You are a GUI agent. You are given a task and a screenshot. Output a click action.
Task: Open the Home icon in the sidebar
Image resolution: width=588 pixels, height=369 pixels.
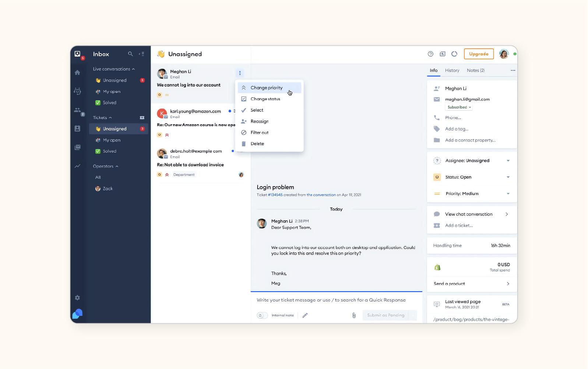click(x=77, y=73)
